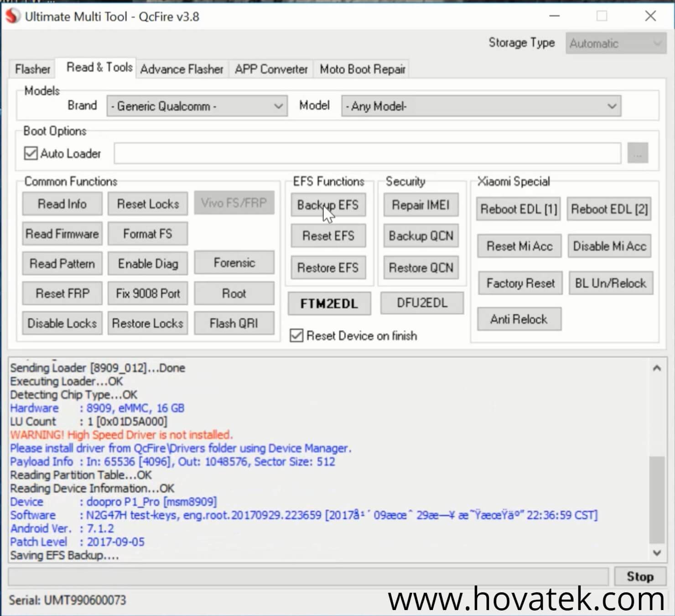Open the Storage Type dropdown
This screenshot has width=675, height=616.
coord(616,43)
